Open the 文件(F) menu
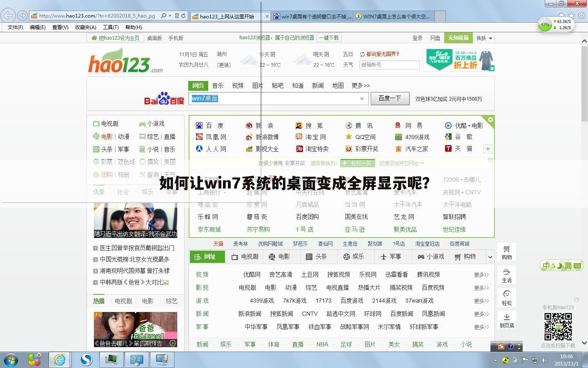 (x=16, y=27)
